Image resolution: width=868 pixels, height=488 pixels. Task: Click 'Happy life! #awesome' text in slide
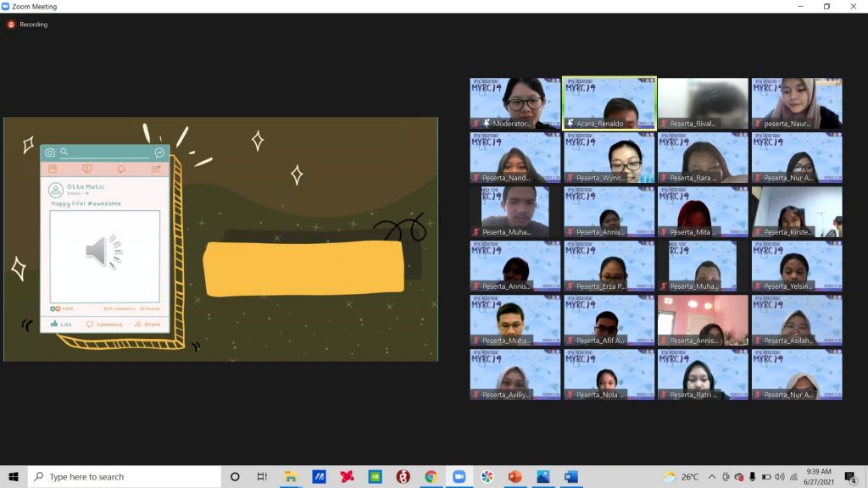(86, 203)
